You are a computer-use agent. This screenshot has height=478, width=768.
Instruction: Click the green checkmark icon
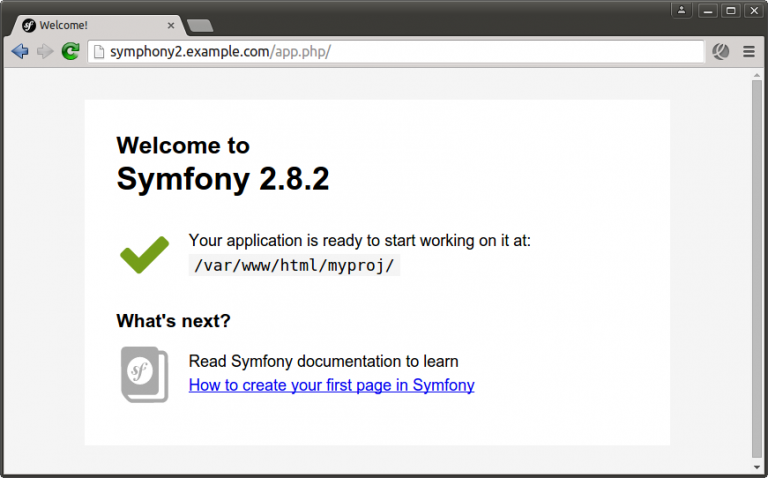(x=145, y=254)
